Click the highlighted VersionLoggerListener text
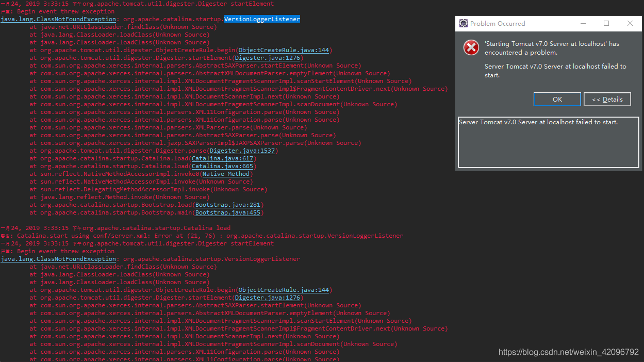644x362 pixels. pos(262,19)
